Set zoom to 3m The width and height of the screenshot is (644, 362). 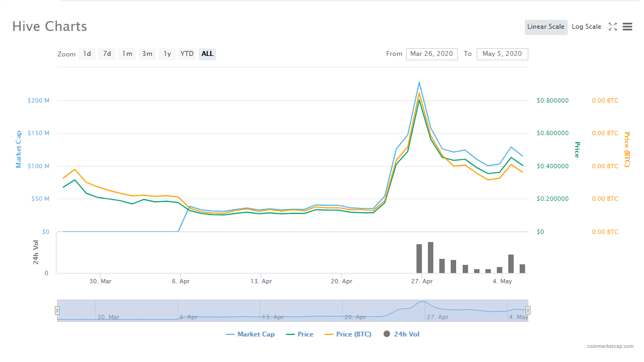[x=147, y=54]
